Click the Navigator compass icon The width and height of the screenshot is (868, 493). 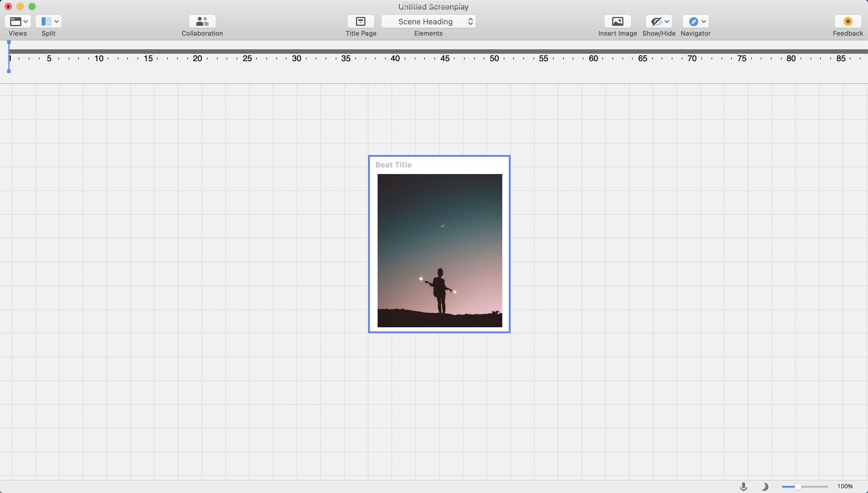point(693,21)
